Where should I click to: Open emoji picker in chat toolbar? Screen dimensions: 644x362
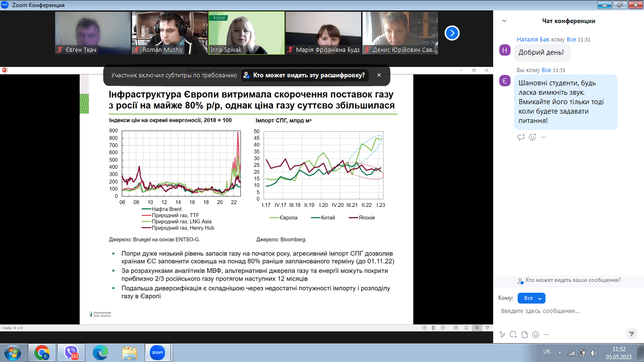point(536,335)
